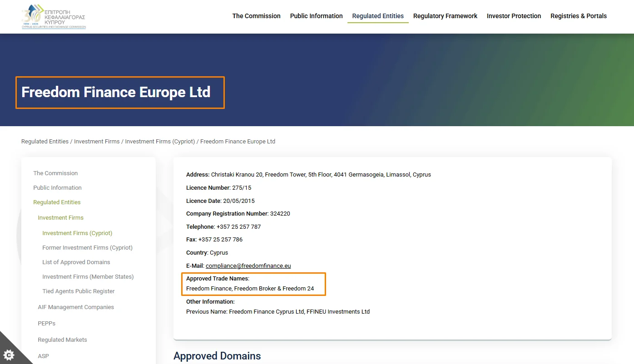634x364 pixels.
Task: Open Regulated Markets sidebar item
Action: coord(62,340)
